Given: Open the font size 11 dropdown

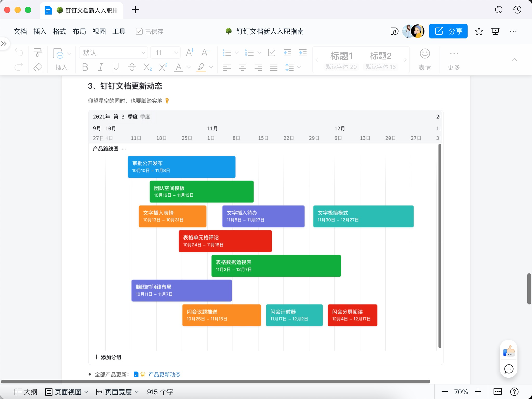Looking at the screenshot, I should click(x=165, y=53).
